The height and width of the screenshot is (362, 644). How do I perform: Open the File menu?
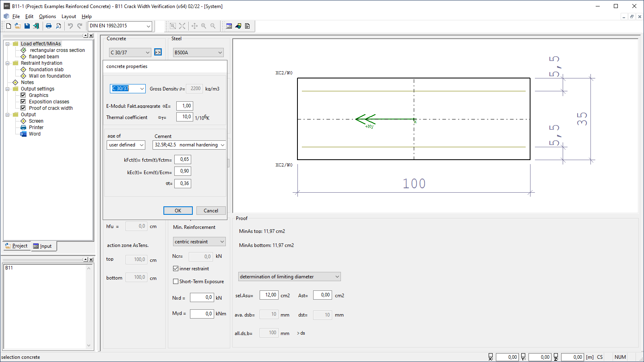tap(16, 16)
